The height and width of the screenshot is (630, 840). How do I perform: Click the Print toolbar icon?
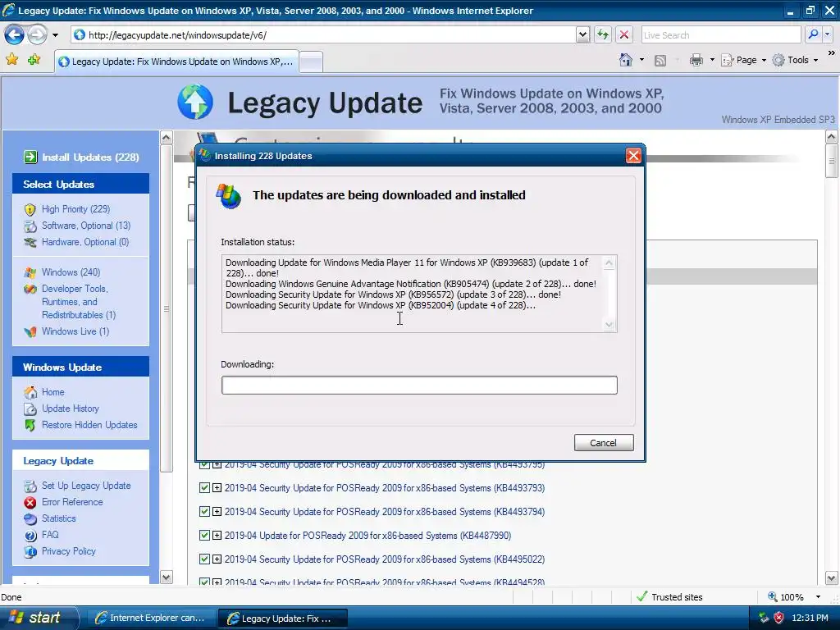(696, 60)
